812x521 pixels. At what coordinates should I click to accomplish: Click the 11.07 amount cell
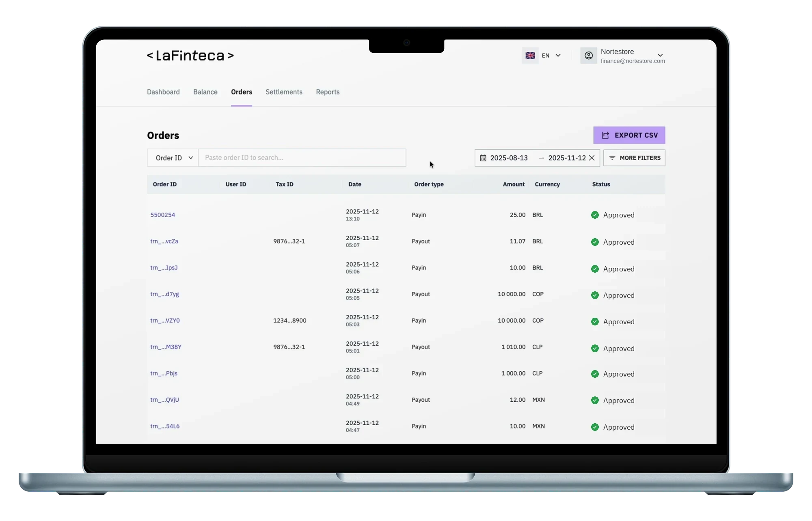click(518, 241)
